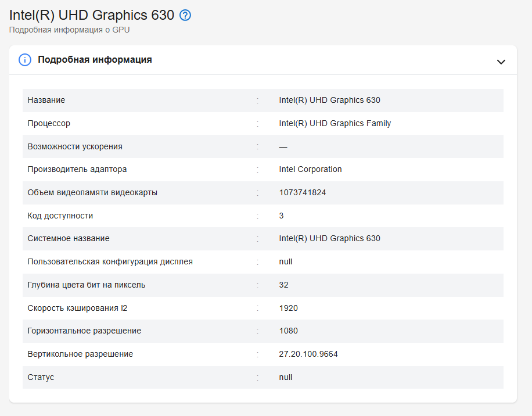
Task: Select the Возможности ускорения label
Action: 75,146
